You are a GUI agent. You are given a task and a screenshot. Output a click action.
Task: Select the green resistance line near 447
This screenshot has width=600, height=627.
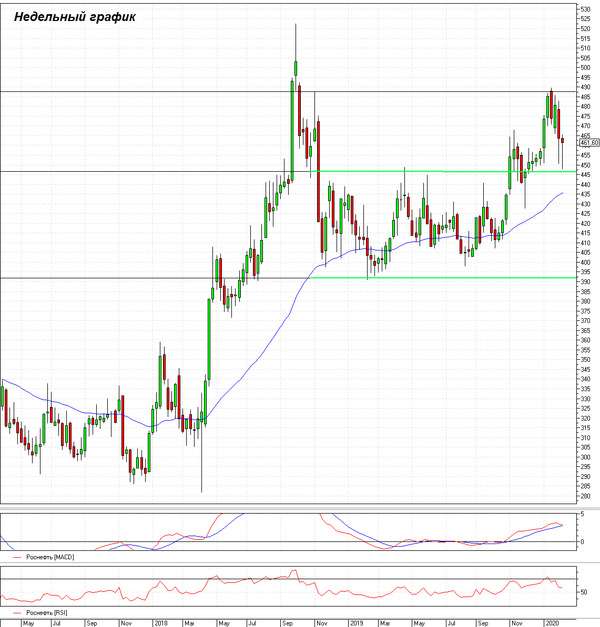443,172
